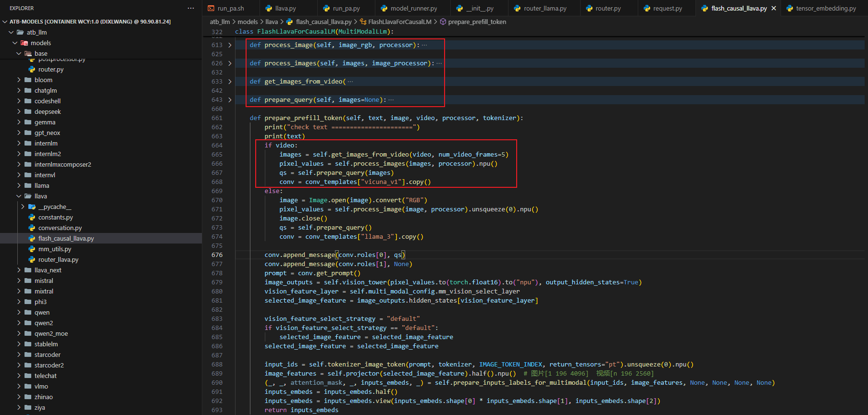Click the Python icon on llava.py tab

click(x=269, y=8)
